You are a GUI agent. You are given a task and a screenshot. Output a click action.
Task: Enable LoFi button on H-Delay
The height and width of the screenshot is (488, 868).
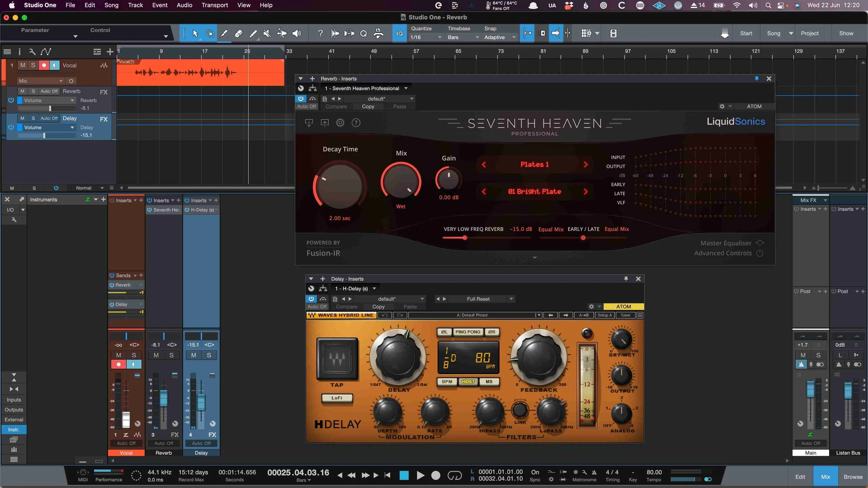(336, 398)
